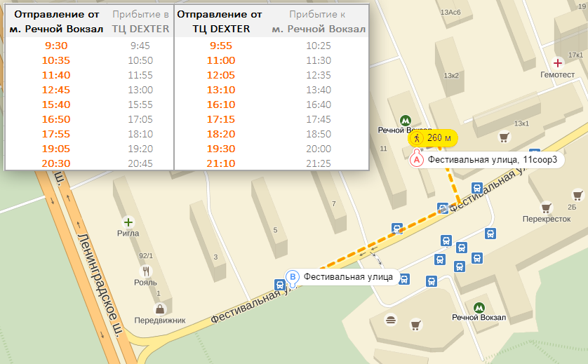The width and height of the screenshot is (588, 364).
Task: Click the pedestrian 260 м distance badge
Action: [x=433, y=138]
